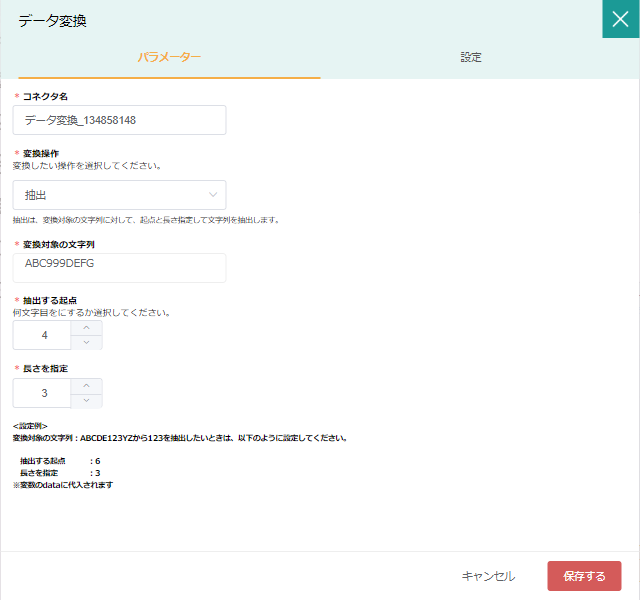Image resolution: width=640 pixels, height=600 pixels.
Task: Focus the 長さを指定 number box
Action: 45,393
